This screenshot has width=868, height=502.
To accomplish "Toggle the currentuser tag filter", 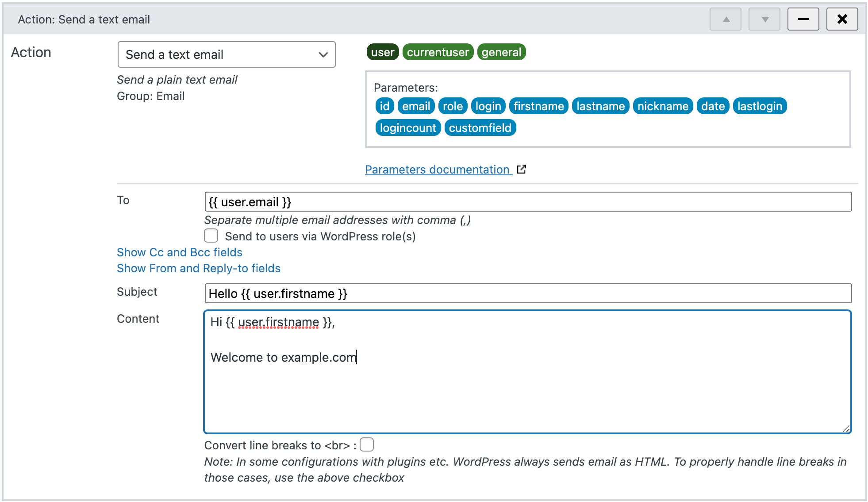I will click(x=438, y=52).
